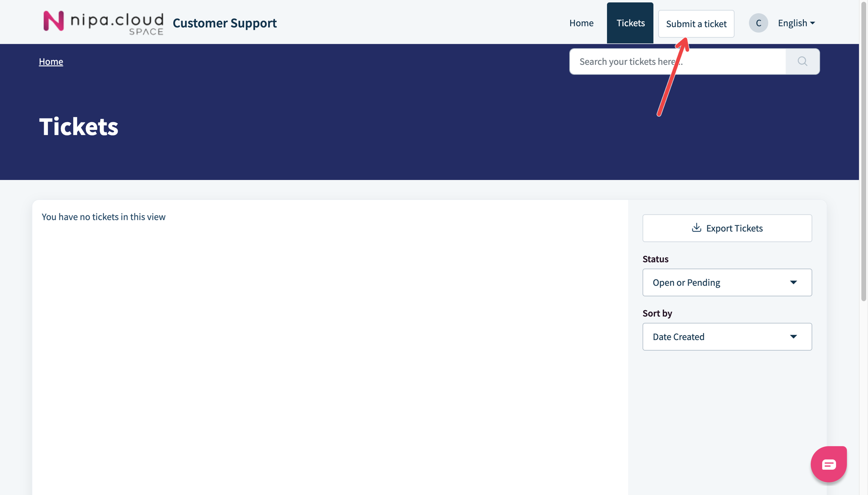
Task: Click the magnifier search icon button
Action: (802, 61)
